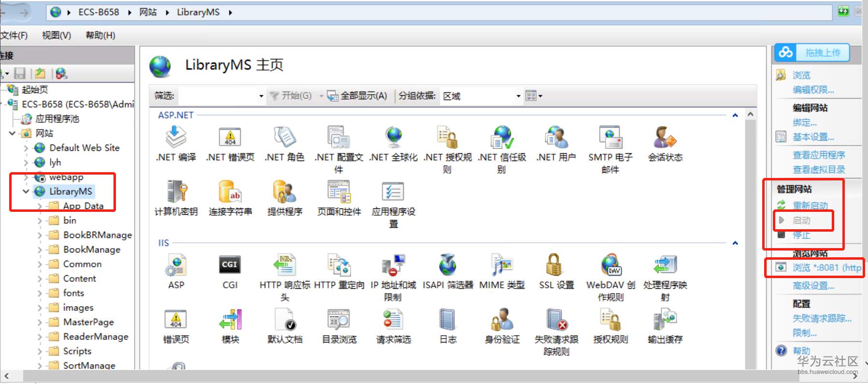This screenshot has width=868, height=384.
Task: Open the 页面和控件 icon
Action: coord(339,192)
